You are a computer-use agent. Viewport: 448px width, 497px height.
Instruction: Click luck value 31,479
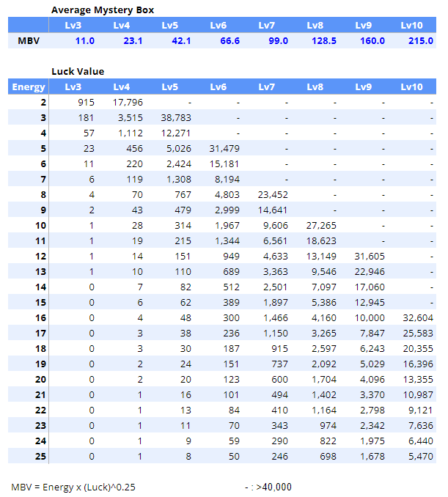[x=224, y=149]
